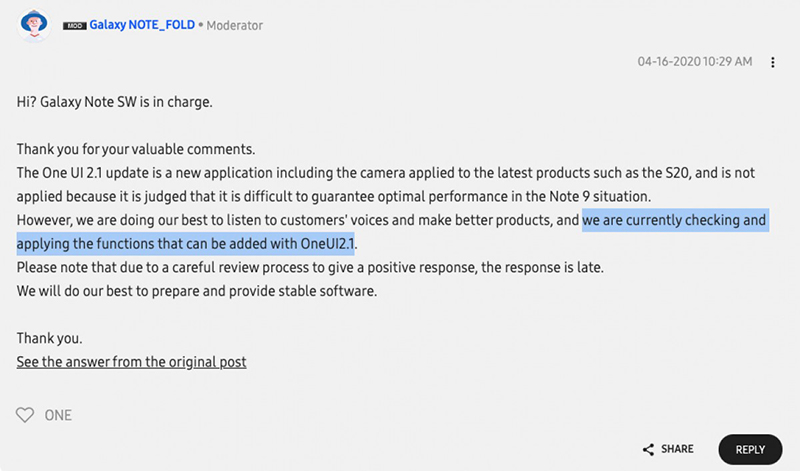
Task: Click the closing 'Thank you.' line
Action: pyautogui.click(x=49, y=338)
